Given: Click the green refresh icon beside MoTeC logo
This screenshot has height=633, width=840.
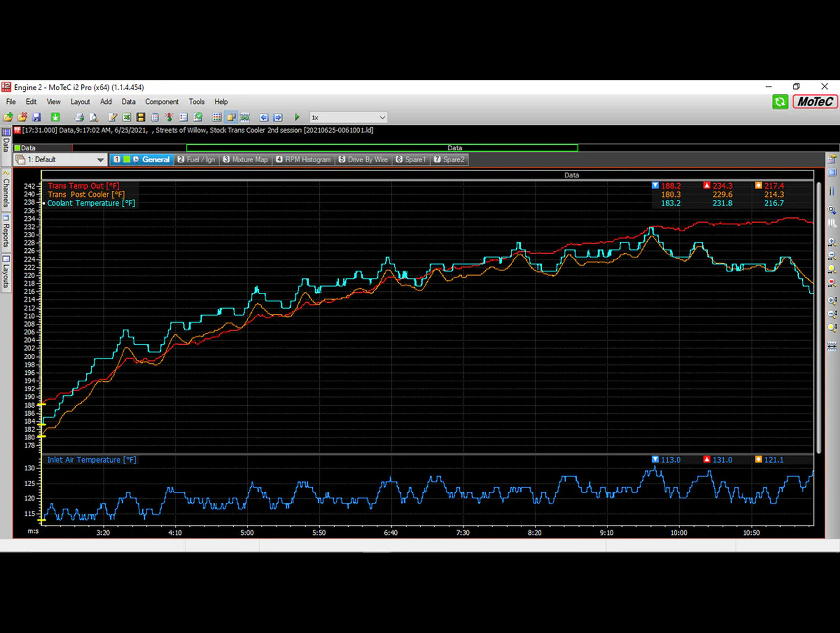Looking at the screenshot, I should coord(780,102).
